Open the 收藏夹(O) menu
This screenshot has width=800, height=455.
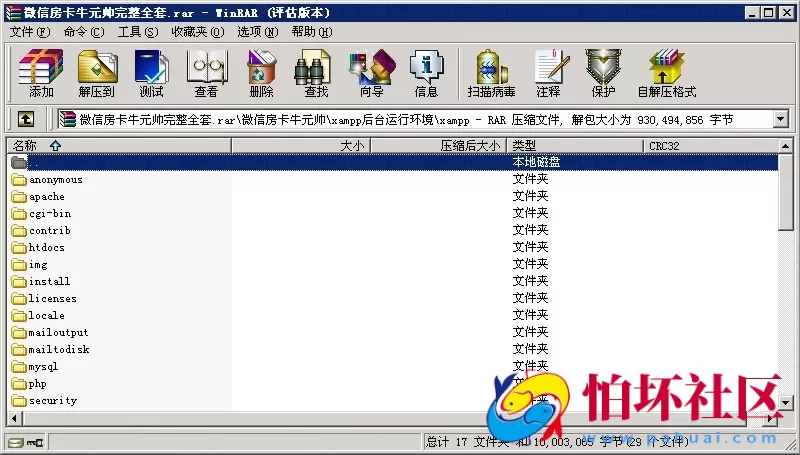coord(197,32)
